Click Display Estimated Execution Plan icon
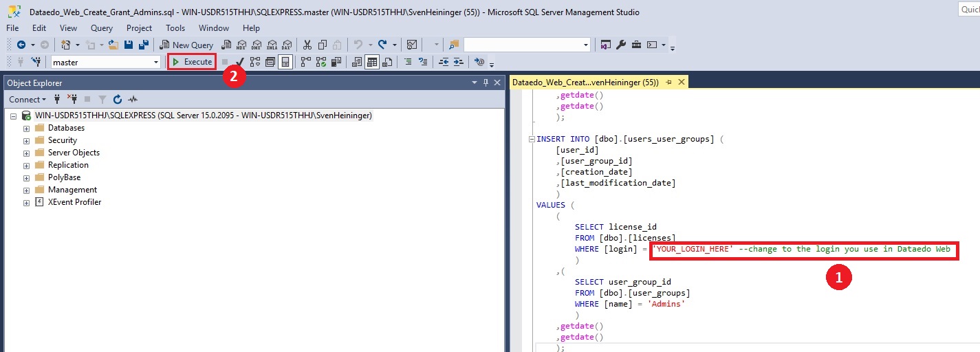 (x=255, y=62)
